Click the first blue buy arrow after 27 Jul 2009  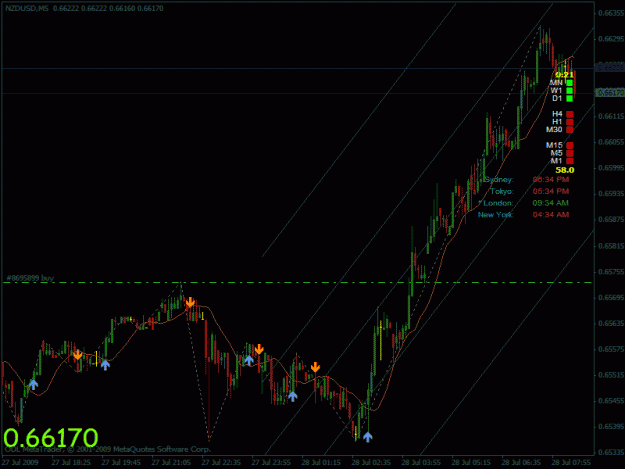coord(33,385)
